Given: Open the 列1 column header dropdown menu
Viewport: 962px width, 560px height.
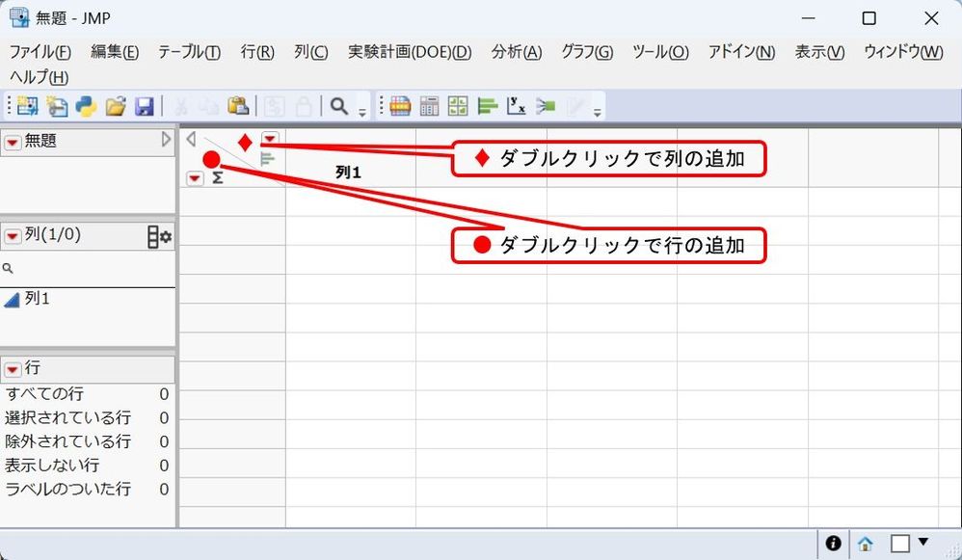Looking at the screenshot, I should coord(270,138).
